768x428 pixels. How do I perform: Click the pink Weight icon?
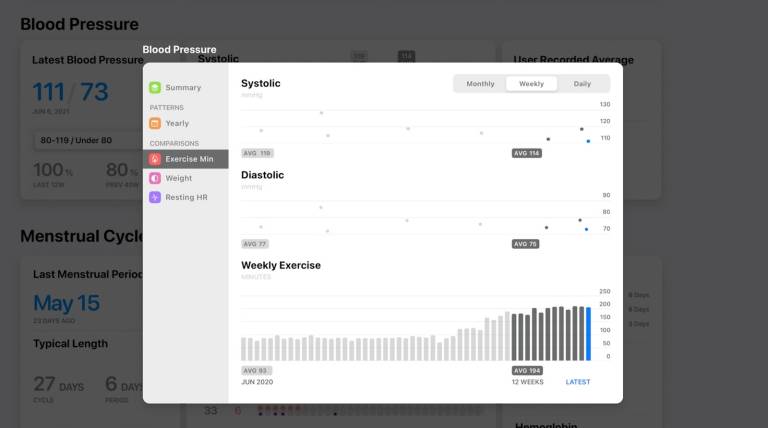155,178
